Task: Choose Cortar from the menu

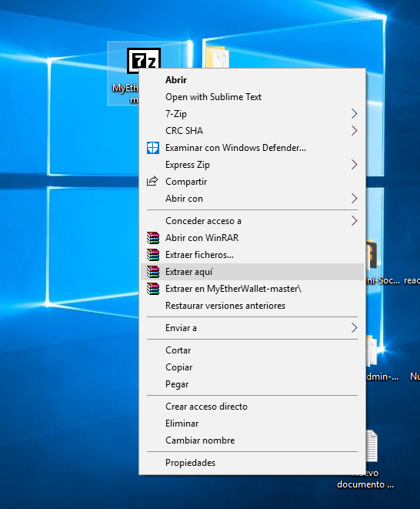Action: [x=252, y=350]
